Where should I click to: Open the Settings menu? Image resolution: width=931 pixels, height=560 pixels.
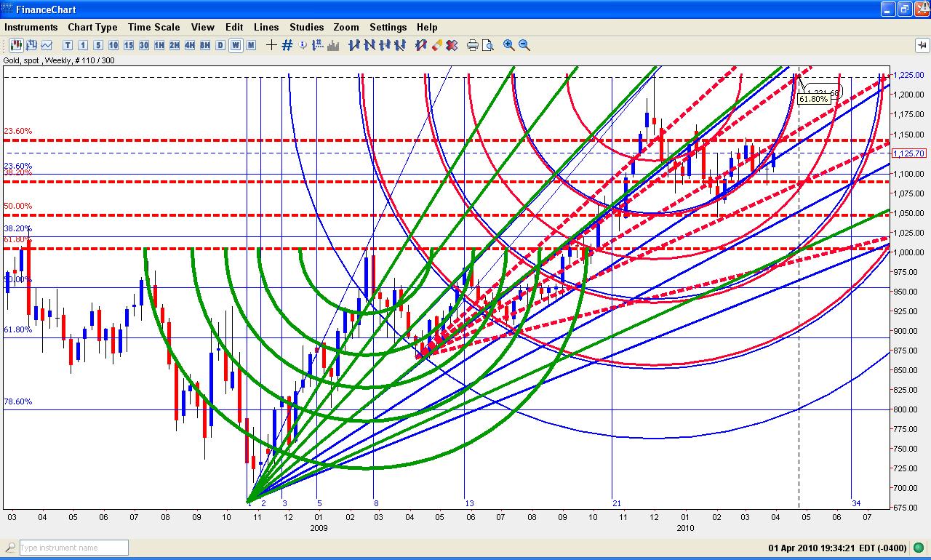point(388,27)
